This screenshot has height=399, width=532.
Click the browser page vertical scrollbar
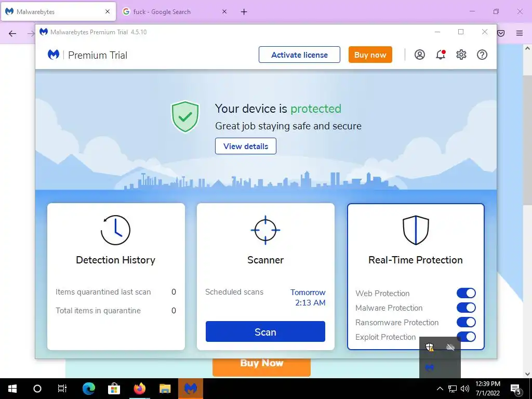coord(527,140)
